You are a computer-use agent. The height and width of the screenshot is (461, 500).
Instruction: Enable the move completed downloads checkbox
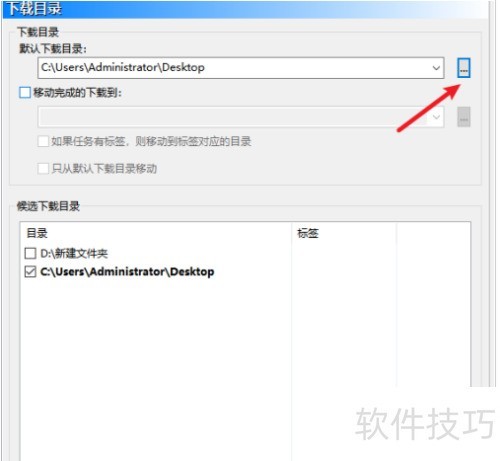pyautogui.click(x=25, y=92)
